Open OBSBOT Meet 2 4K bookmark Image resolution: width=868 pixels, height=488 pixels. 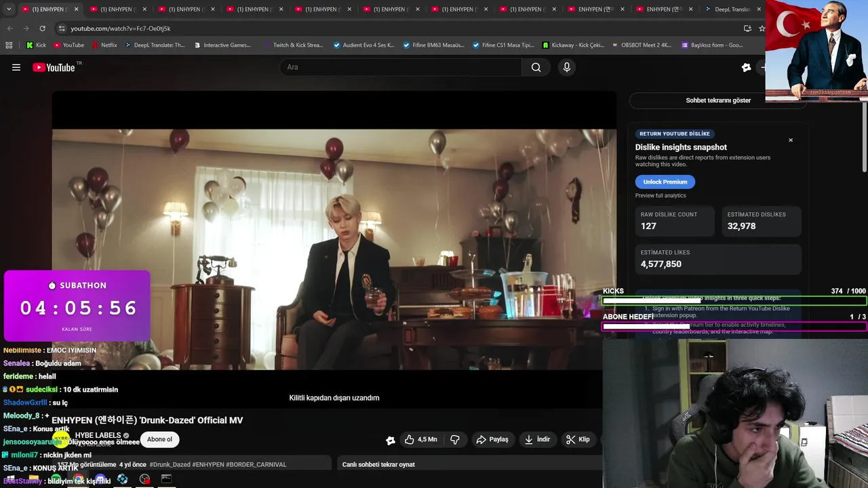(642, 45)
